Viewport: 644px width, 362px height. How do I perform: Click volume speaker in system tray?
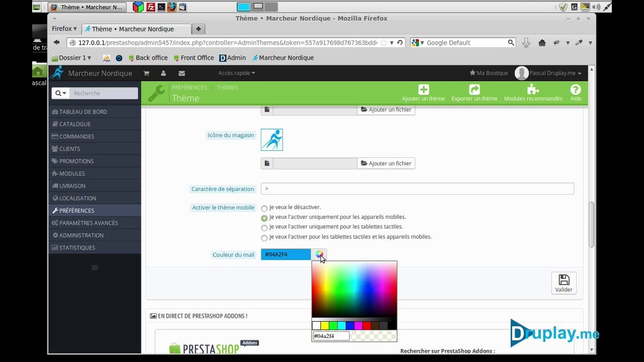click(596, 7)
